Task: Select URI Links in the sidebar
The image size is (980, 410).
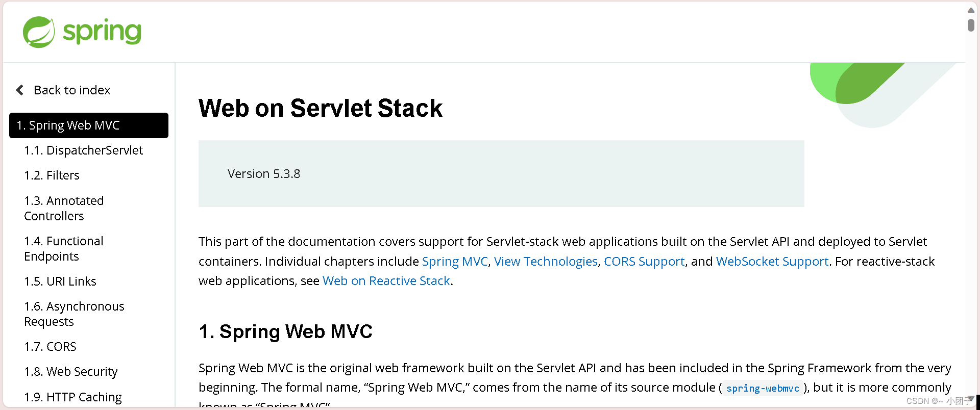Action: coord(60,281)
